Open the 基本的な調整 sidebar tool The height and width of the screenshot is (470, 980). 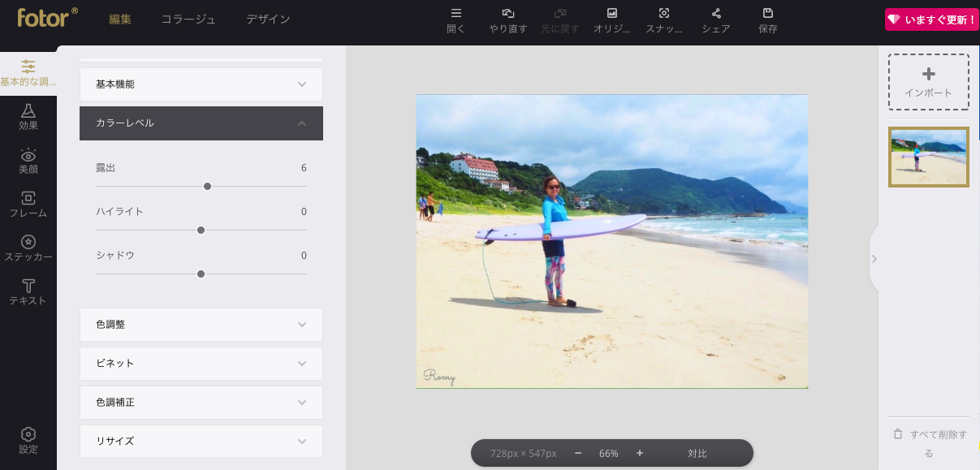click(28, 73)
